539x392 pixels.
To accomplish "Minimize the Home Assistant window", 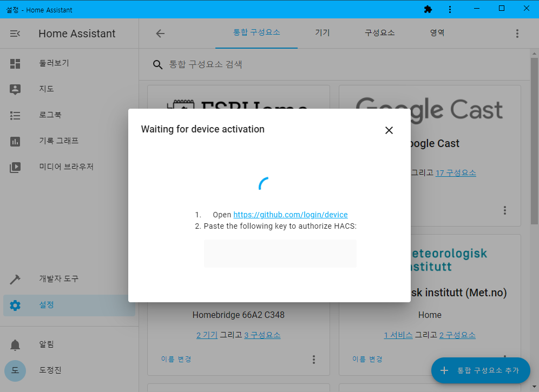I will pyautogui.click(x=476, y=9).
